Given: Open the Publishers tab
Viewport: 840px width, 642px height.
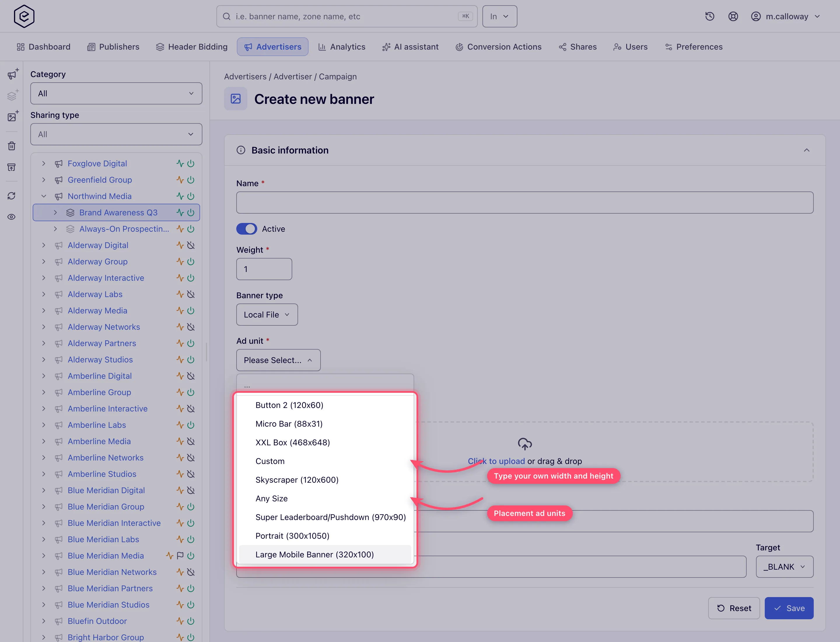Looking at the screenshot, I should [113, 47].
